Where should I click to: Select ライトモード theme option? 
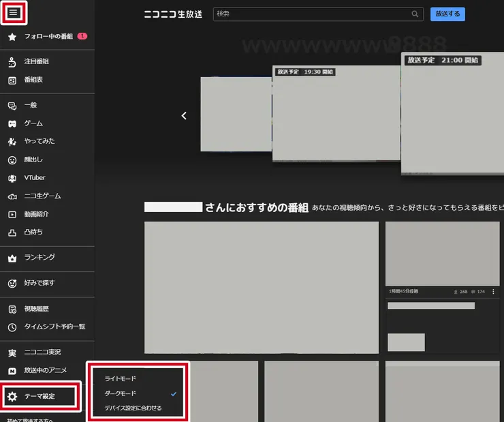click(121, 378)
